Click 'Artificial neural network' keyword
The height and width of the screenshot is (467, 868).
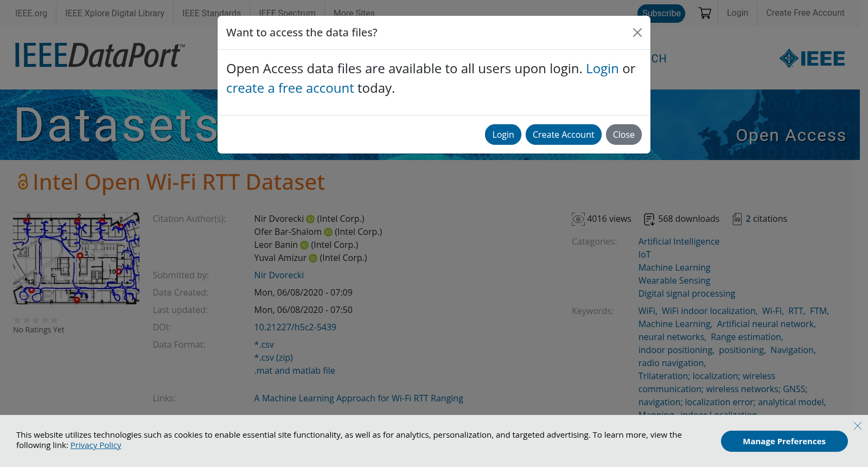765,324
